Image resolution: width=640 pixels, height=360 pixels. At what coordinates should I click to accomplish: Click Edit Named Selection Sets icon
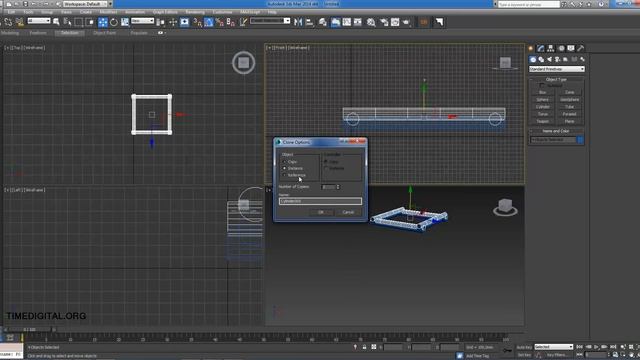[243, 22]
